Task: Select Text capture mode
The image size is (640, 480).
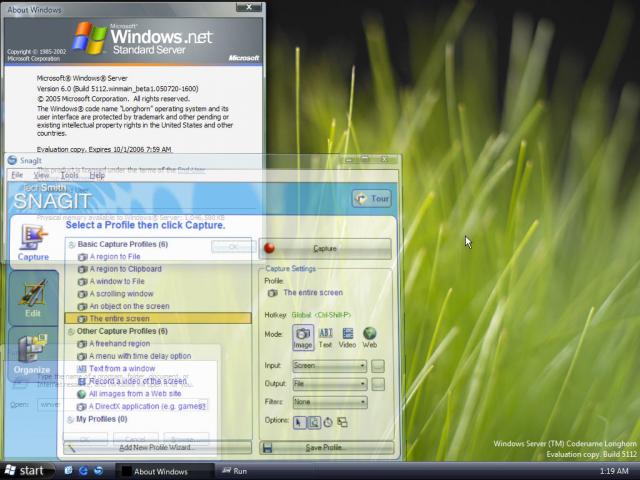Action: (x=325, y=337)
